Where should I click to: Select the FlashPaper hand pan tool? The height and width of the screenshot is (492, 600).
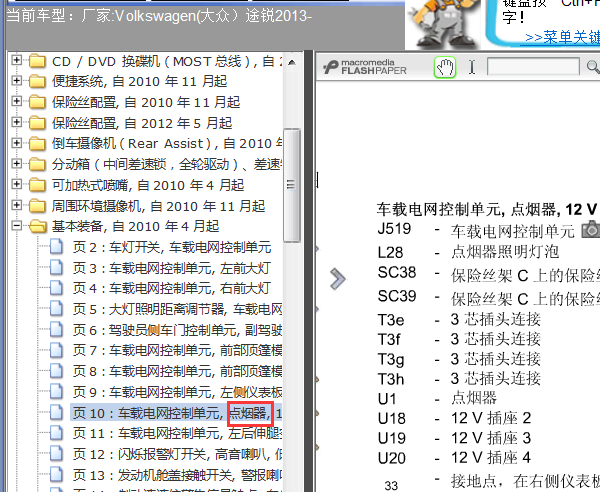point(445,68)
